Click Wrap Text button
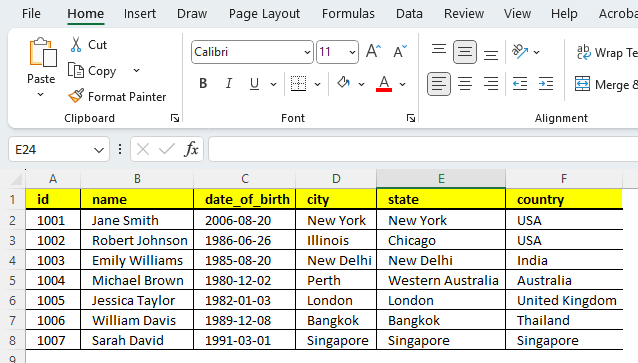The width and height of the screenshot is (638, 363). 606,52
